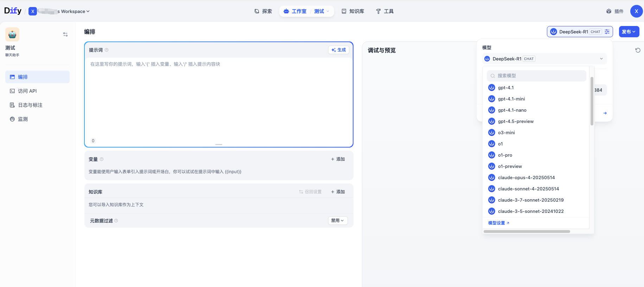Expand the 禁用 metadata filter dropdown
The image size is (644, 287).
pos(338,221)
